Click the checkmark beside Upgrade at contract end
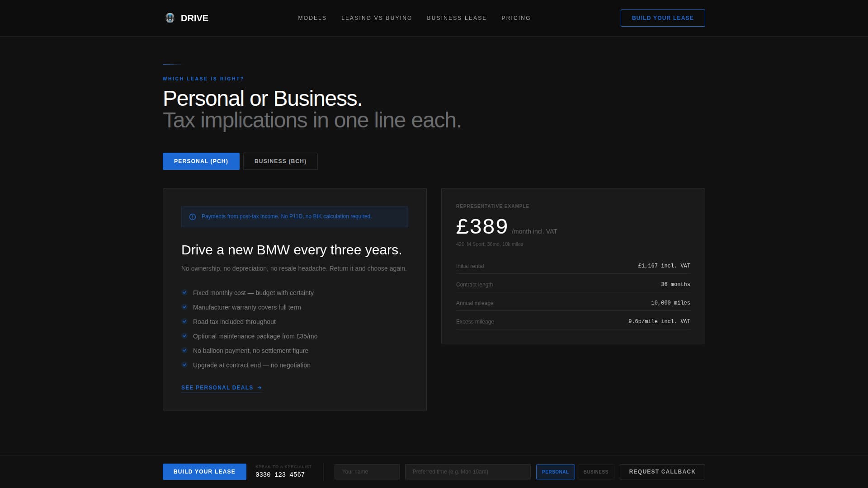 [x=184, y=365]
